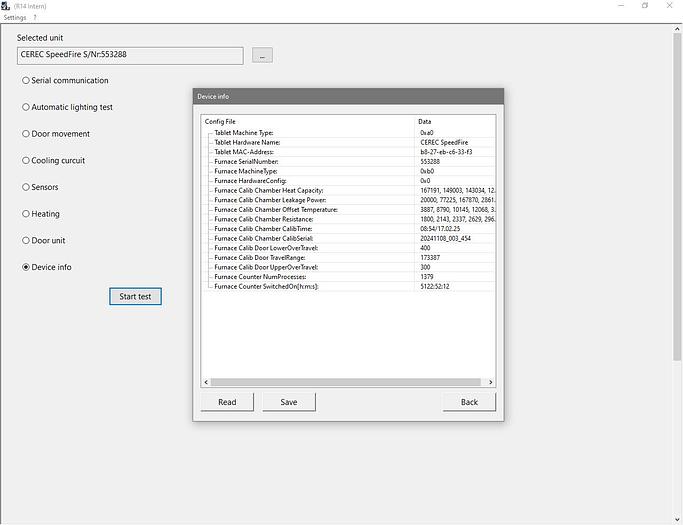This screenshot has width=683, height=525.
Task: Save the device info data
Action: [x=289, y=402]
